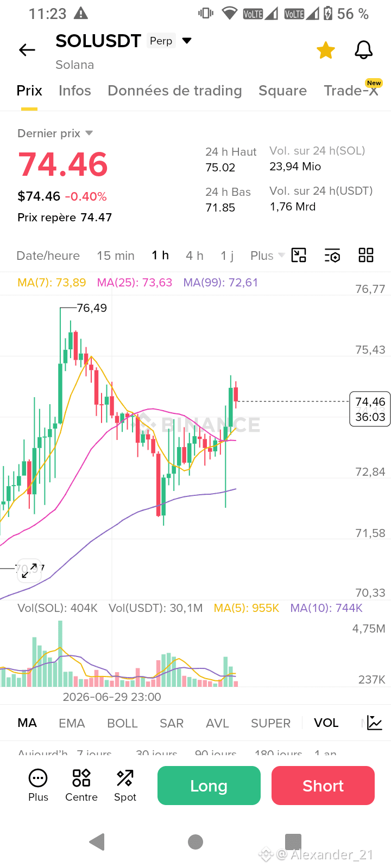Switch to the Prix tab

[x=29, y=91]
